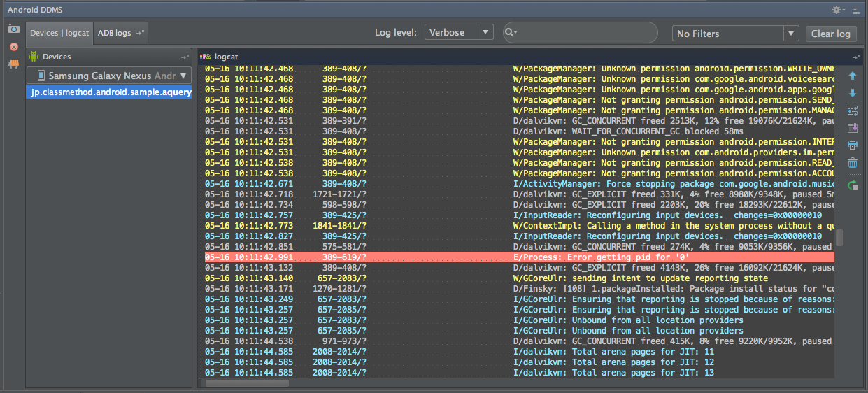868x393 pixels.
Task: Float the ADB logs tab via arrow icon
Action: (140, 33)
